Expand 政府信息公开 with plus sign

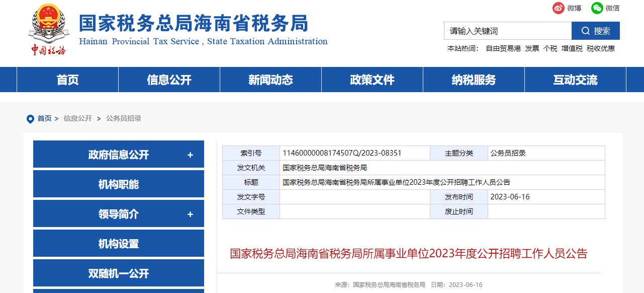(190, 155)
